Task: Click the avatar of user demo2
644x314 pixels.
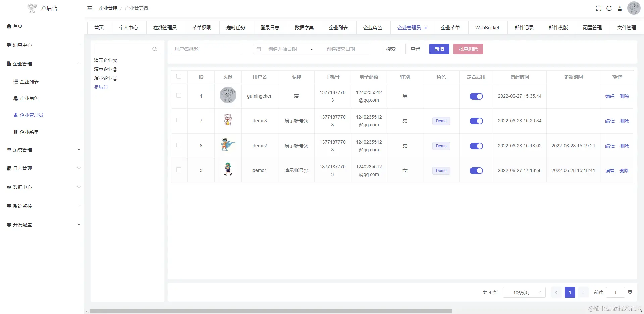Action: (x=228, y=145)
